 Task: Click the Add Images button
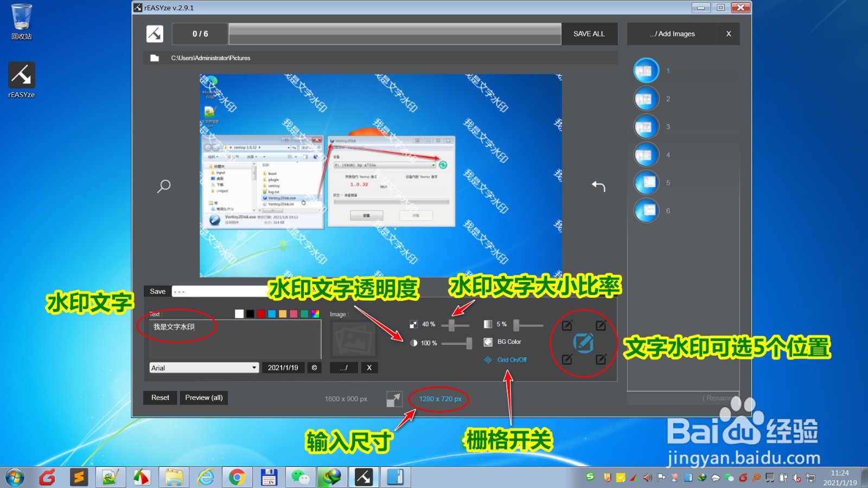pyautogui.click(x=672, y=34)
